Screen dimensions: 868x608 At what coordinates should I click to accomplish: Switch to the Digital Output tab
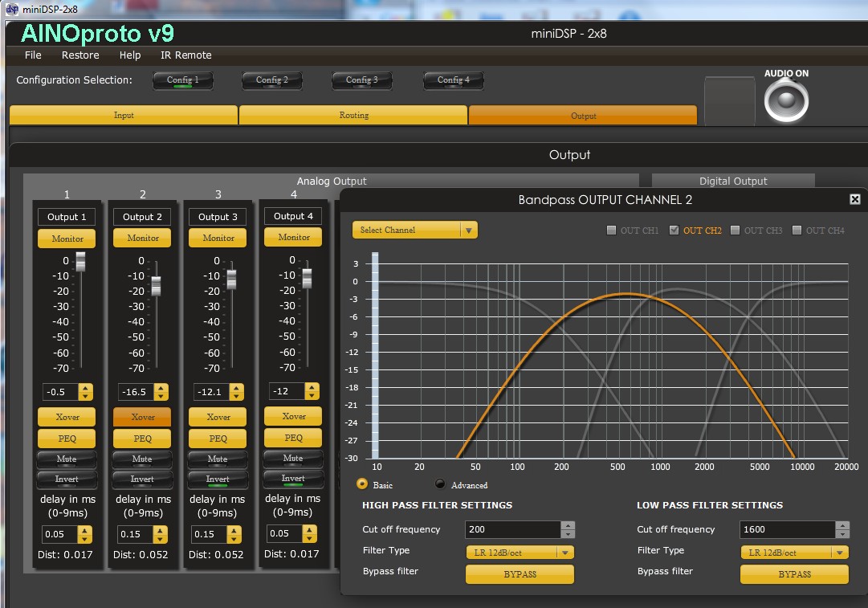733,181
